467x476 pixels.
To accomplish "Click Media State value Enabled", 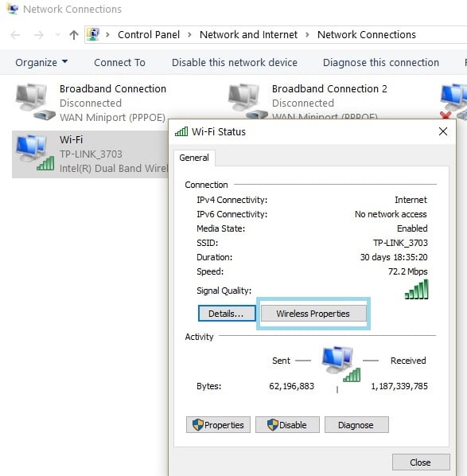I will pyautogui.click(x=412, y=228).
